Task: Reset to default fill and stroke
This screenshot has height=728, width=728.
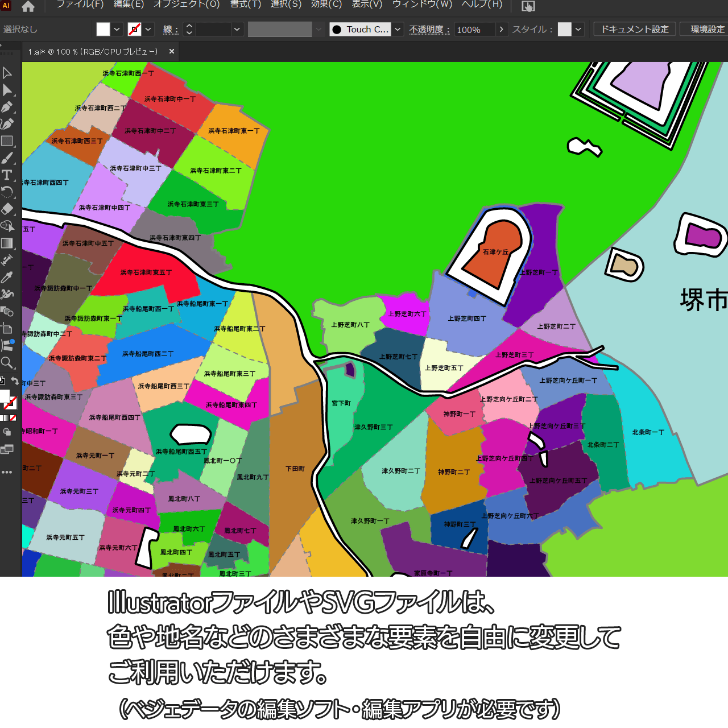Action: point(2,381)
